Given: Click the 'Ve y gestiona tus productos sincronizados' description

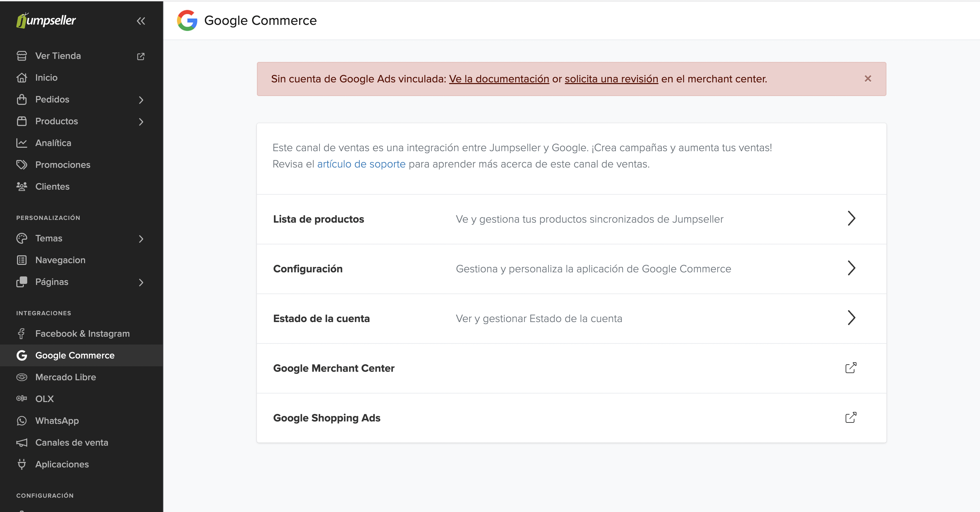Looking at the screenshot, I should click(589, 219).
